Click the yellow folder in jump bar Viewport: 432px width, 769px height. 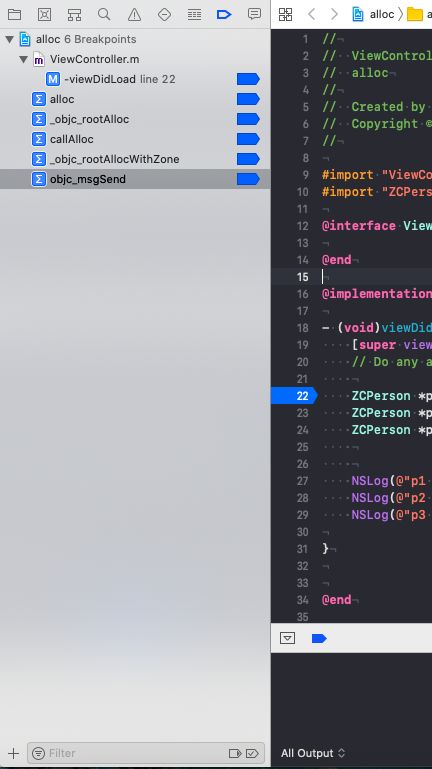tap(415, 14)
